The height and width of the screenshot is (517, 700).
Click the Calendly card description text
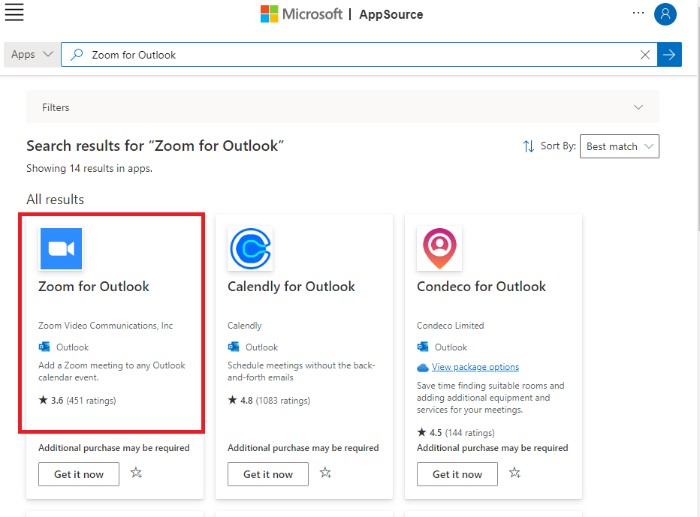(x=301, y=371)
